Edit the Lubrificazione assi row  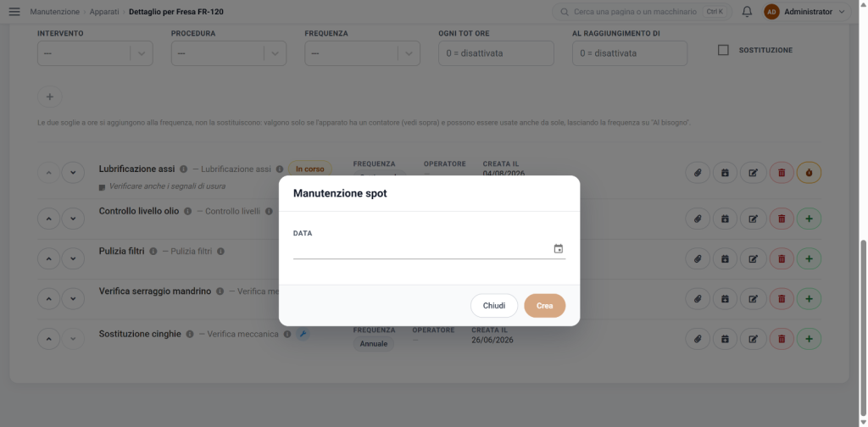point(754,173)
